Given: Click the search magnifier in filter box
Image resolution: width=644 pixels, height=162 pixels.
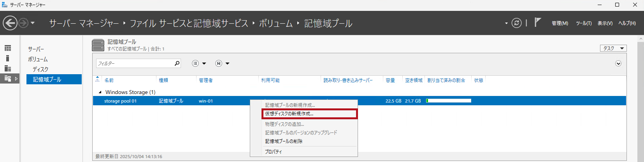Looking at the screenshot, I should (177, 63).
